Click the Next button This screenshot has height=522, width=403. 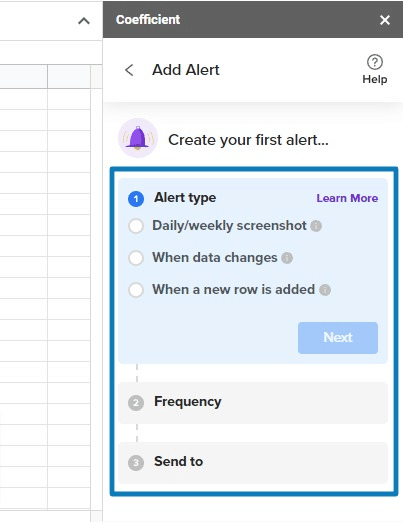(338, 338)
